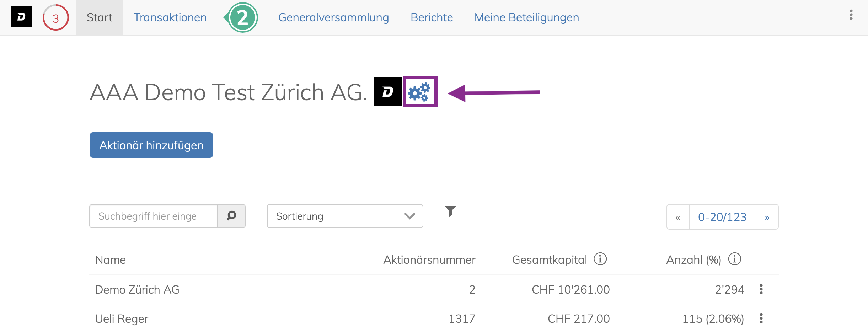Open the top-right kebab menu

pyautogui.click(x=851, y=15)
